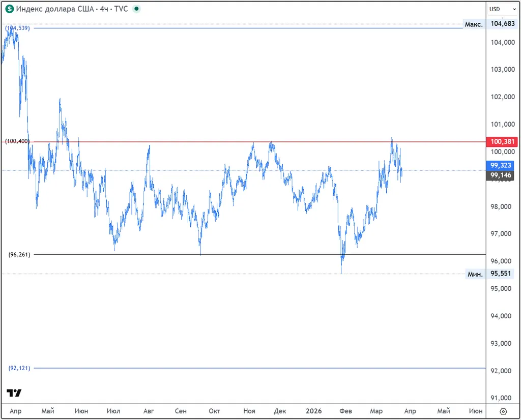Image resolution: width=521 pixels, height=420 pixels.
Task: Open the USD currency dropdown
Action: click(x=502, y=9)
